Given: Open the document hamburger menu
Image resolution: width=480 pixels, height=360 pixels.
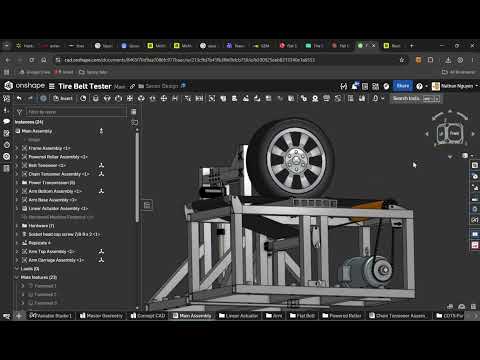Looking at the screenshot, I should [52, 86].
